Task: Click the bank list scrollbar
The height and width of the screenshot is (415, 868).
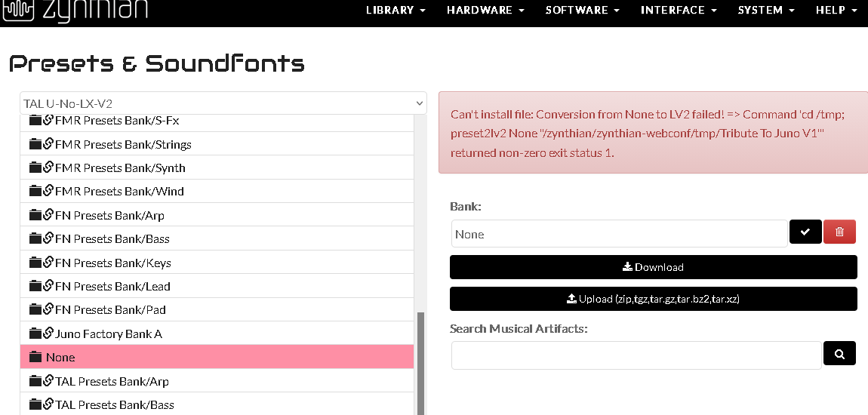Action: pos(420,362)
